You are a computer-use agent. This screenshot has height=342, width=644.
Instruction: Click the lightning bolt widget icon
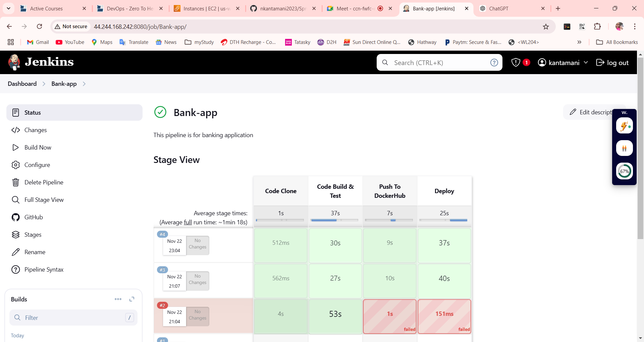624,126
